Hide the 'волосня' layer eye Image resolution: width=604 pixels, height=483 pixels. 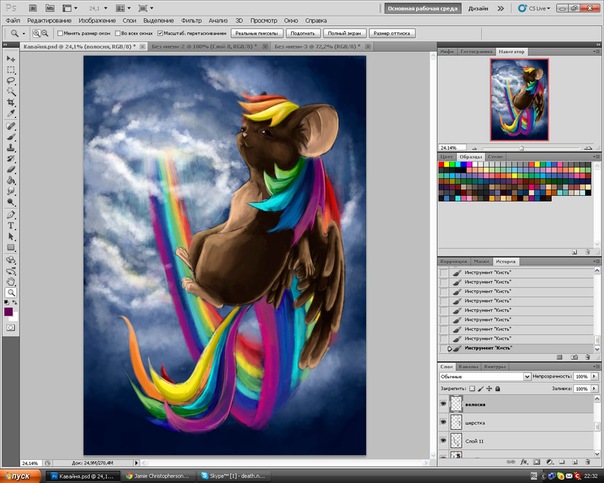443,404
